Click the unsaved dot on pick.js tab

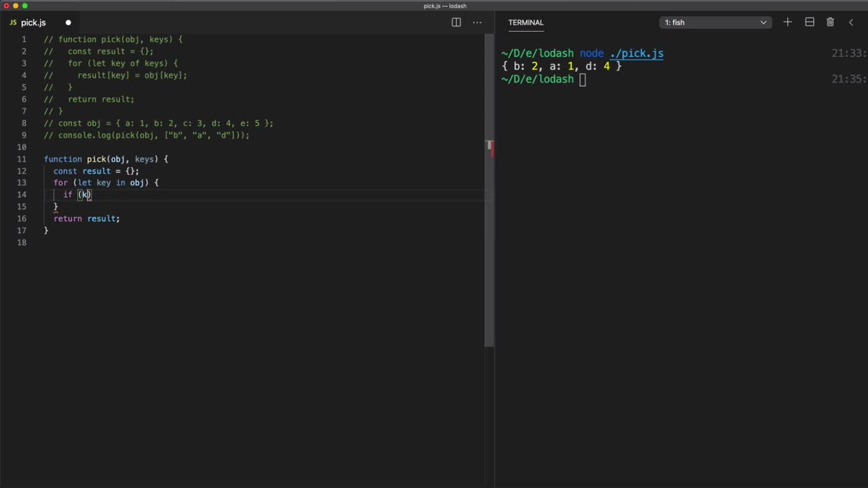[x=68, y=22]
